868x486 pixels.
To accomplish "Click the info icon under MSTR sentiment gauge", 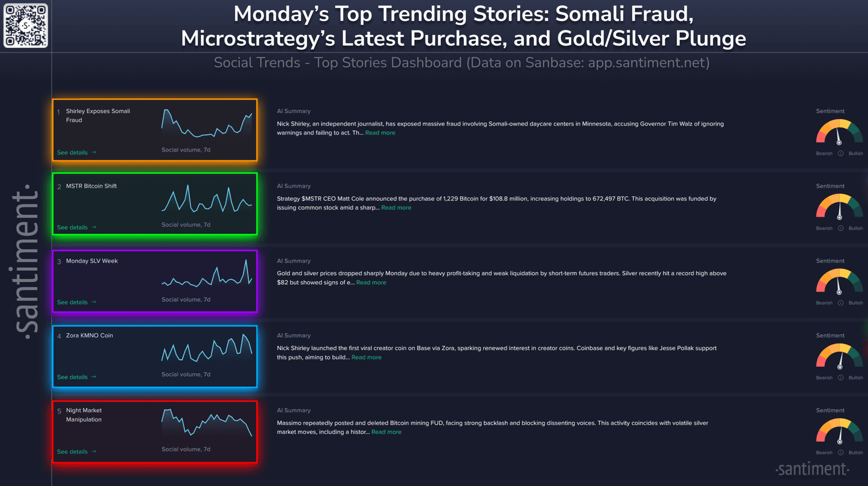I will 840,228.
